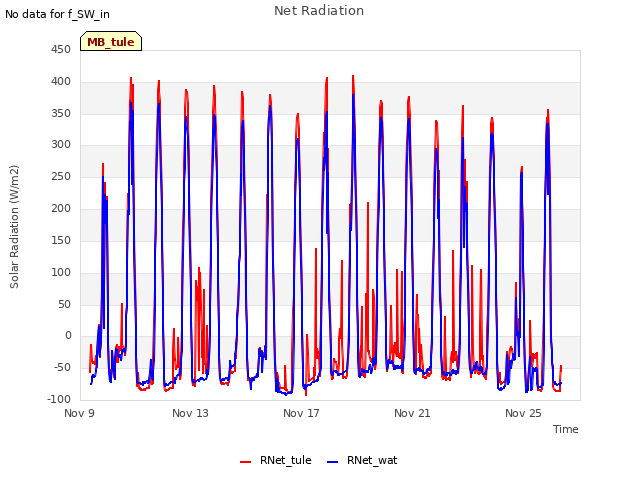
Task: Click the blue RNet_wat legend swatch
Action: [333, 462]
